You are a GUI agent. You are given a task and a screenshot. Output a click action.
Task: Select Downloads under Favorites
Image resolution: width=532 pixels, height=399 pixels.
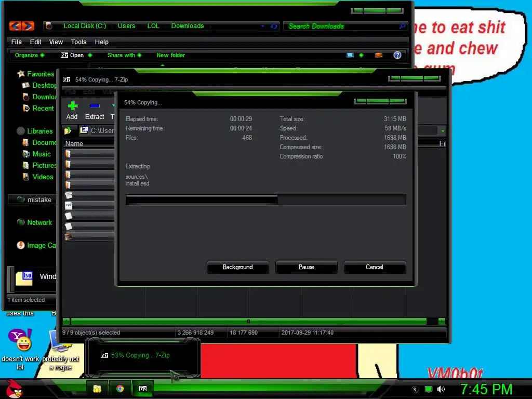(x=39, y=97)
